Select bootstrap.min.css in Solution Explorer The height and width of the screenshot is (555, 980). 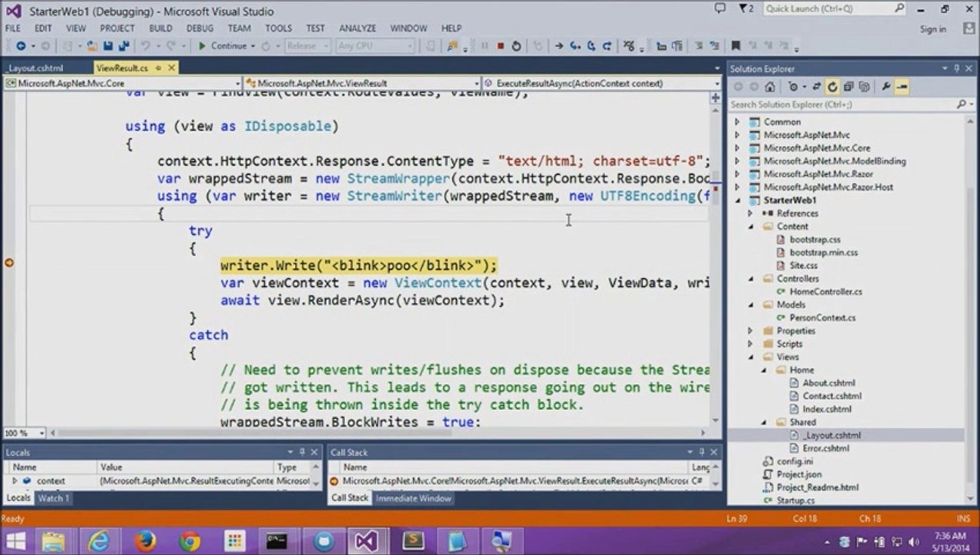click(824, 253)
